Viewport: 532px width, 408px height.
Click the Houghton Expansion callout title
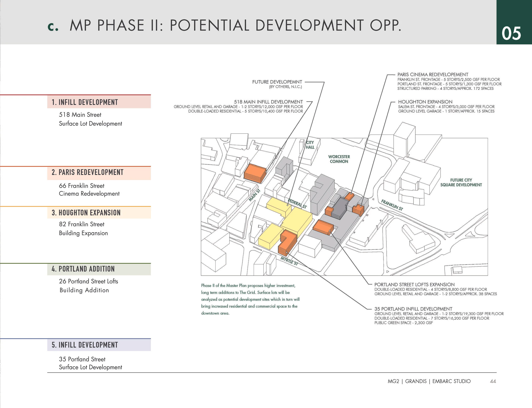(425, 102)
